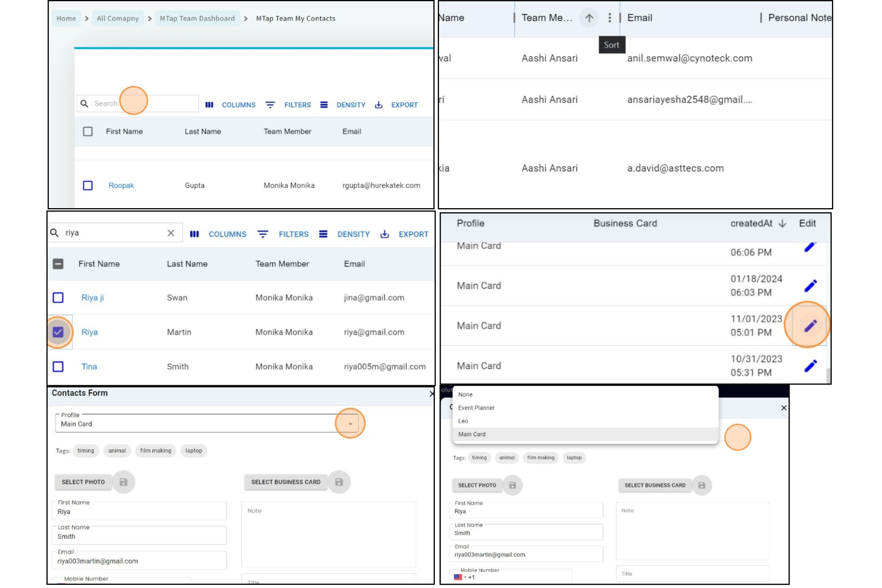Open the Riya ji contact link

93,297
